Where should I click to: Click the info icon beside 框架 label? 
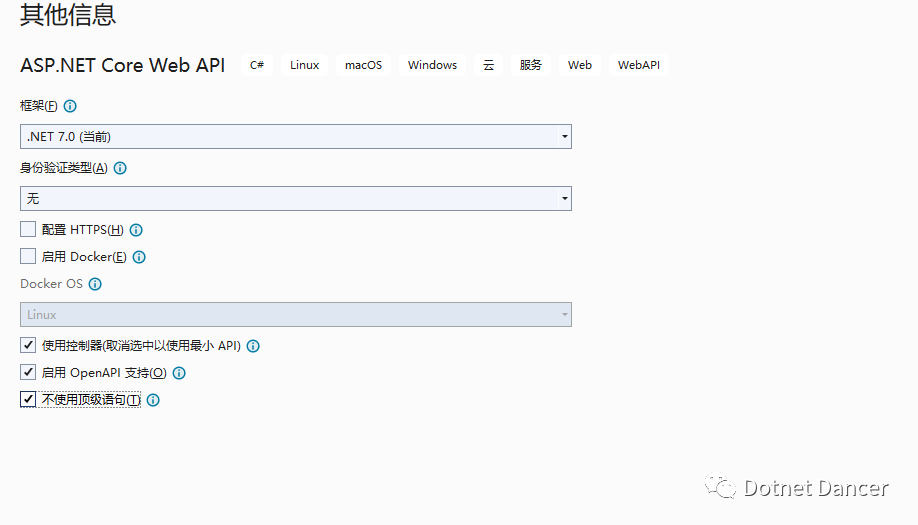(x=70, y=106)
